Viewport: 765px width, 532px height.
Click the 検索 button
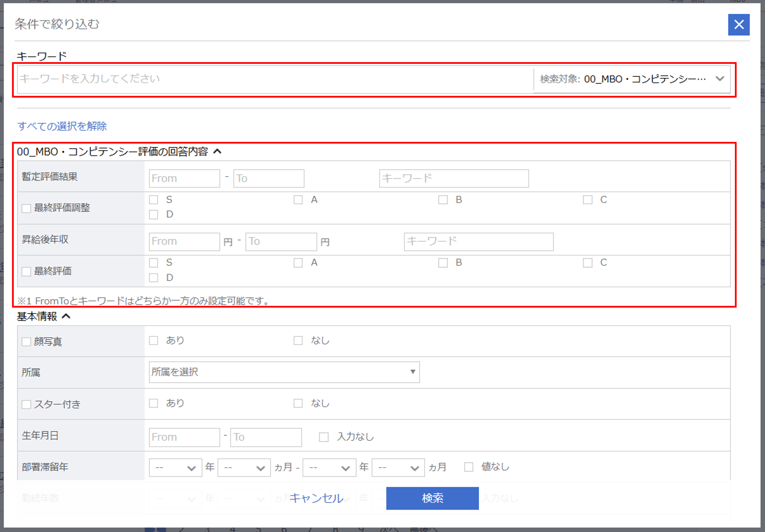pyautogui.click(x=432, y=498)
